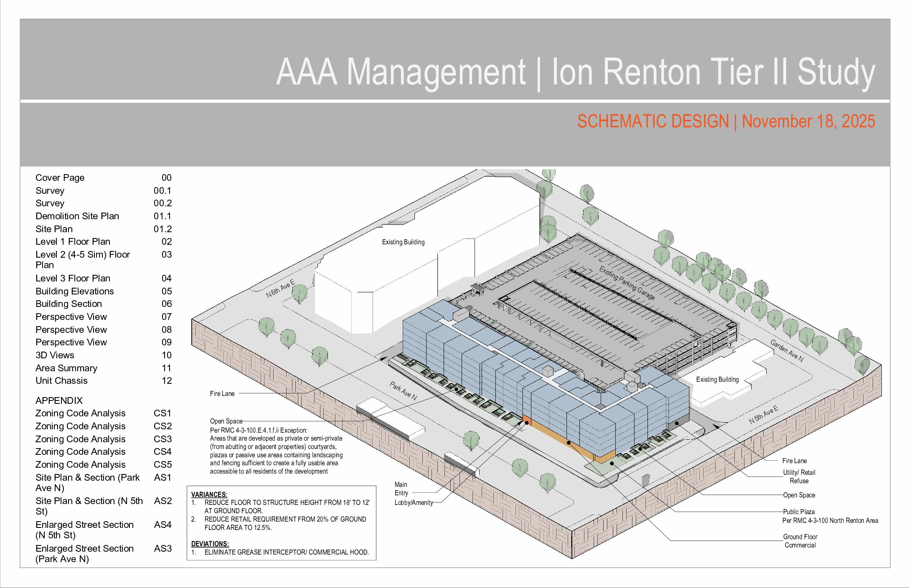Open the Area Summary index entry
Screen dimensions: 909x588
[66, 368]
